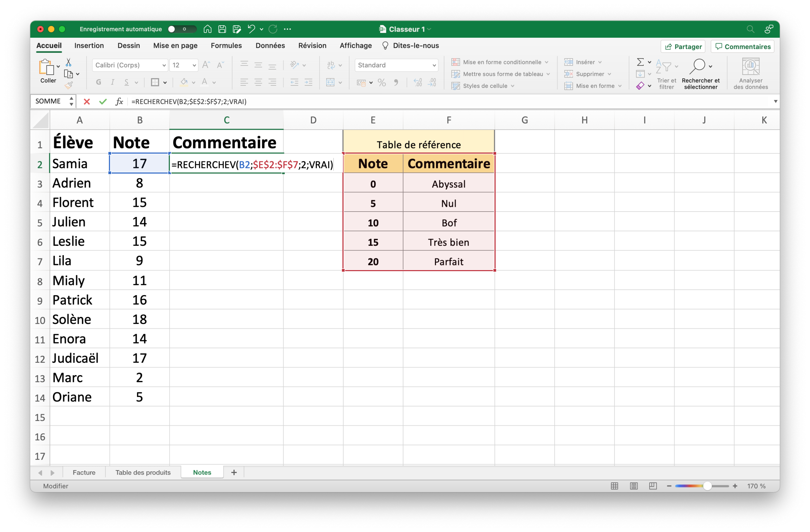
Task: Switch to Page Layout view icon
Action: coord(633,486)
